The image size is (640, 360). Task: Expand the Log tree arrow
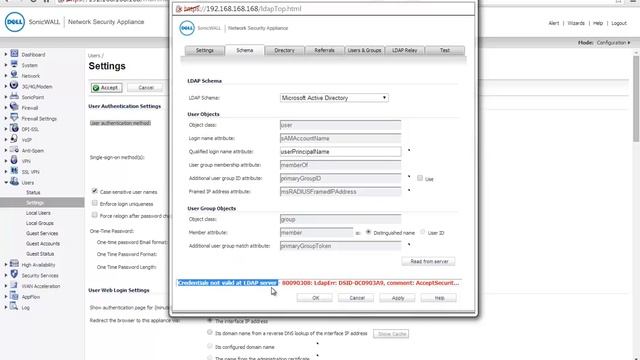tap(6, 307)
